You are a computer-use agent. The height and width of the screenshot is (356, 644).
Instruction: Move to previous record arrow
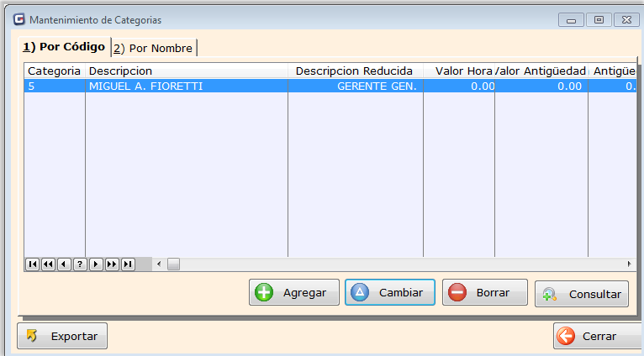(64, 264)
